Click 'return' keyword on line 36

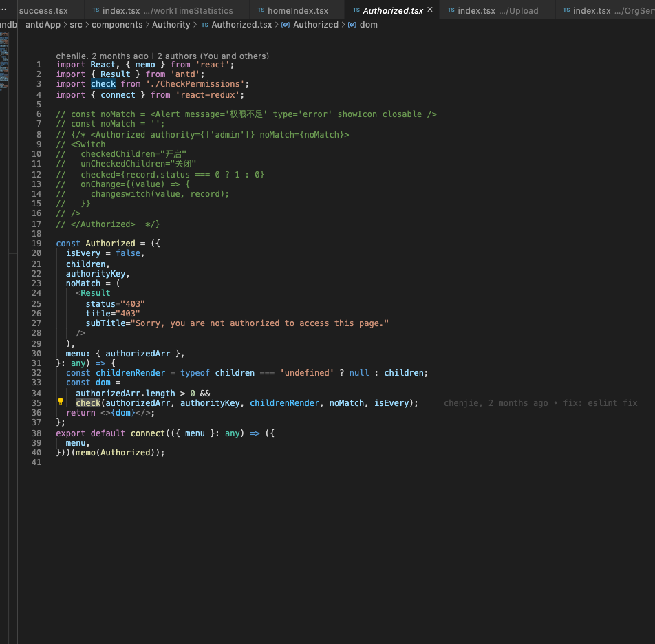coord(80,413)
